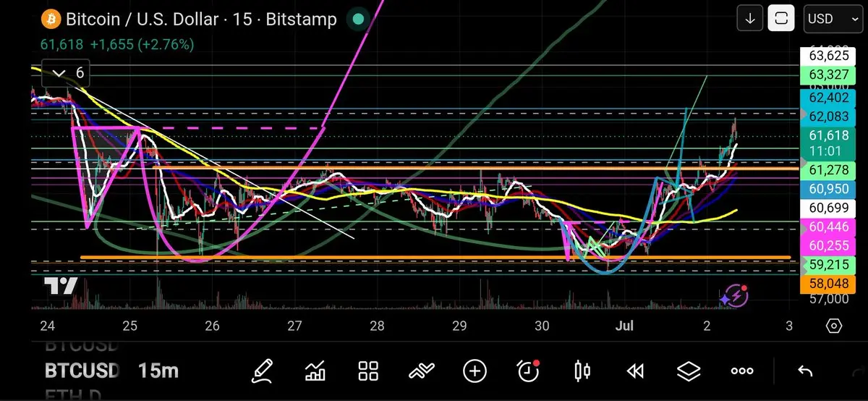868x401 pixels.
Task: Tap the 57,000 price scale value
Action: pyautogui.click(x=829, y=298)
